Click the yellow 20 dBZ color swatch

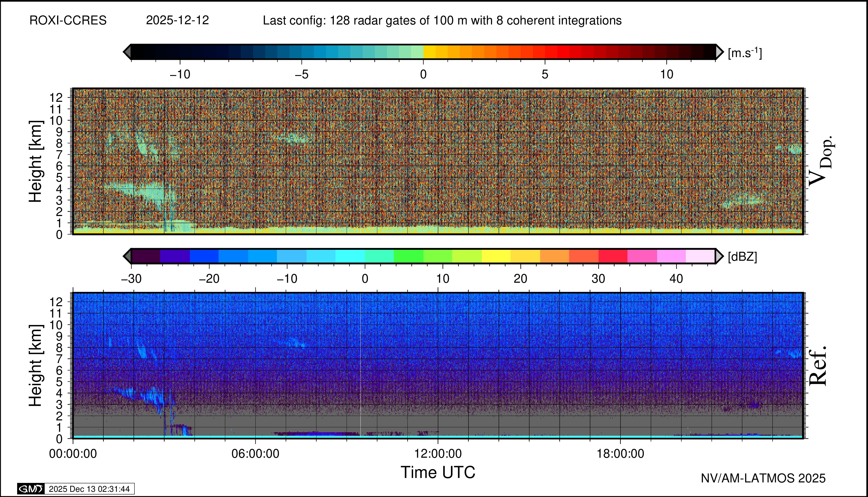525,256
